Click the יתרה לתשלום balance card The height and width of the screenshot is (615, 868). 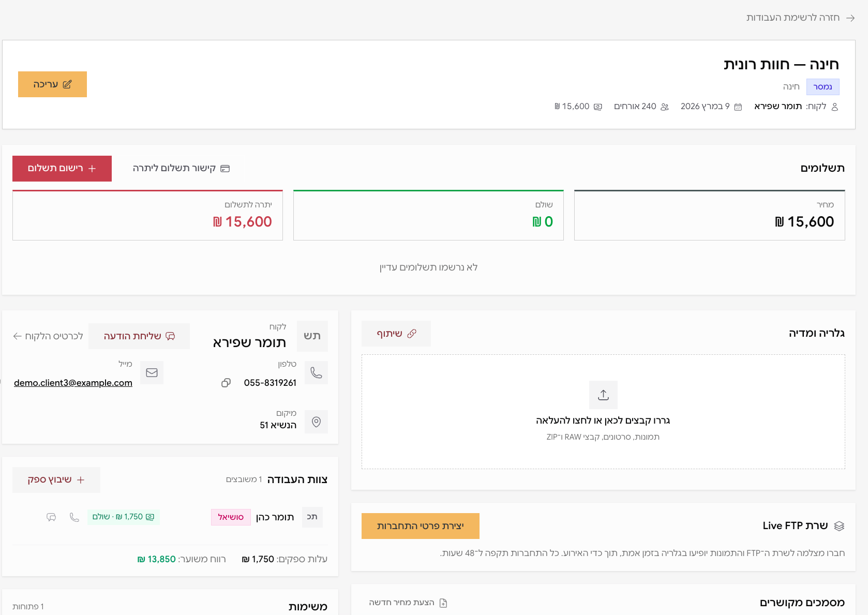[147, 215]
